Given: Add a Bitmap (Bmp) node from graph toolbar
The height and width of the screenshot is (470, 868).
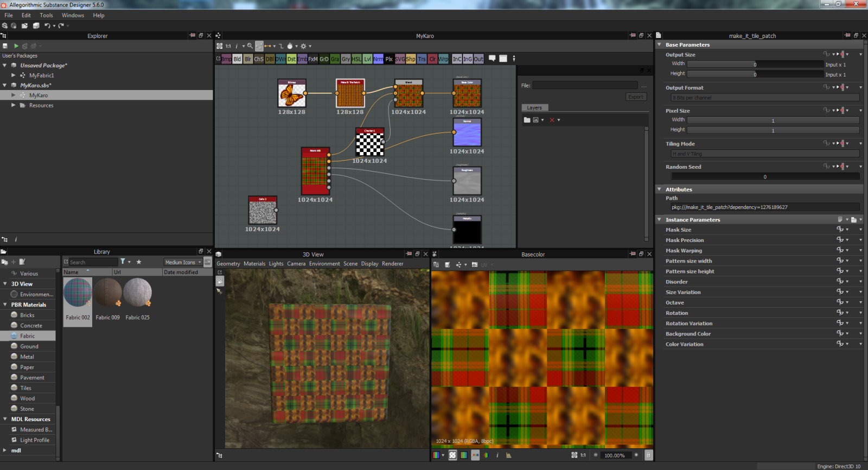Looking at the screenshot, I should (226, 59).
